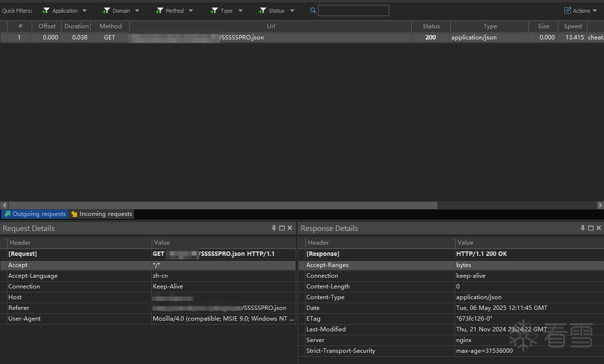Select the Host header row

tap(148, 297)
